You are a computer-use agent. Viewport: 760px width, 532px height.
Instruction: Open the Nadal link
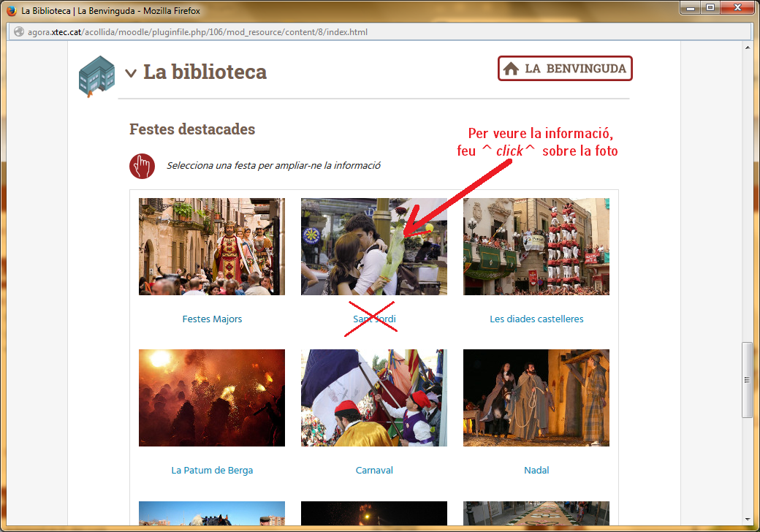coord(536,471)
